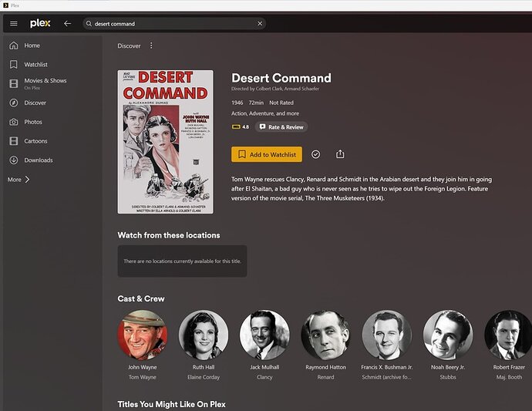Click the 'Watch from these locations' heading
The width and height of the screenshot is (532, 411).
[x=169, y=235]
